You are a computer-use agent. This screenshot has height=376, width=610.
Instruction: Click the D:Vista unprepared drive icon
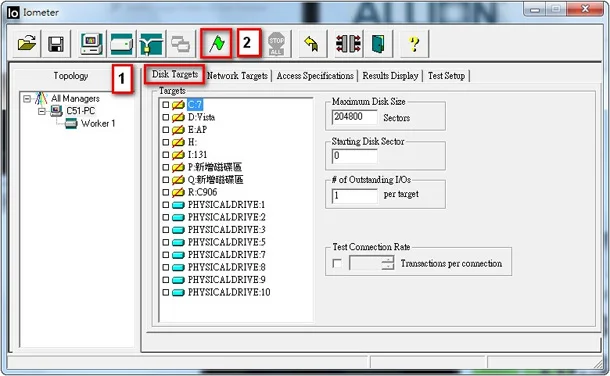[x=178, y=117]
